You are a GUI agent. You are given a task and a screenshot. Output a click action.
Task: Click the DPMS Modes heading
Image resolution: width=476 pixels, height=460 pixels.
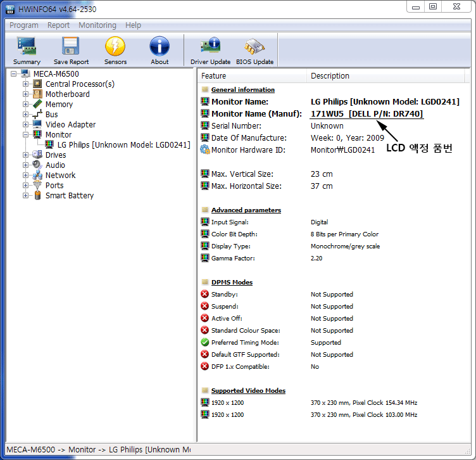pyautogui.click(x=232, y=282)
